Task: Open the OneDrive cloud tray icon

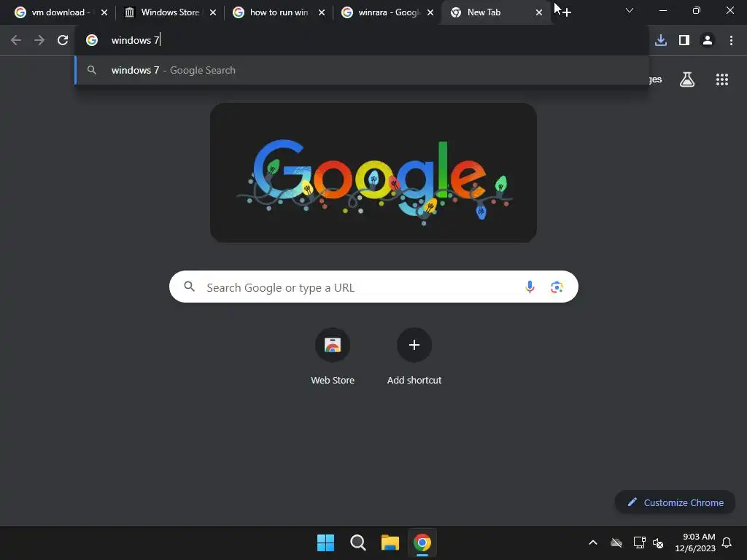Action: 616,542
